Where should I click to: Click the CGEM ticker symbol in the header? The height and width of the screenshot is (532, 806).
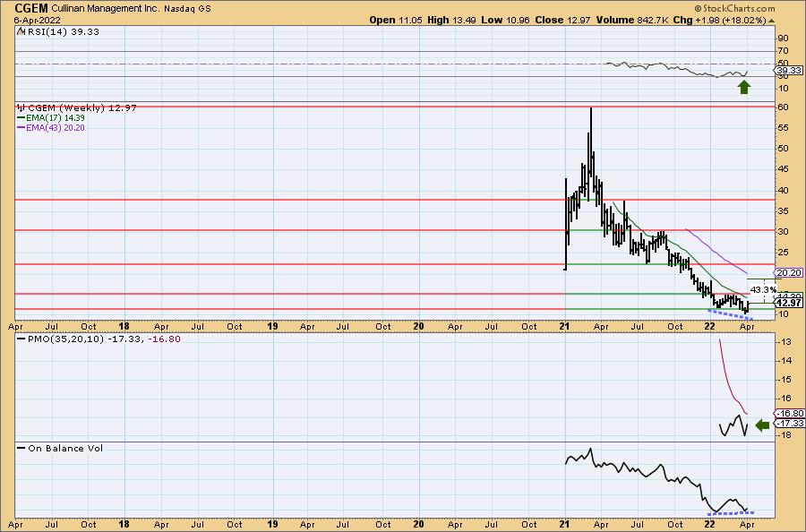pos(31,8)
